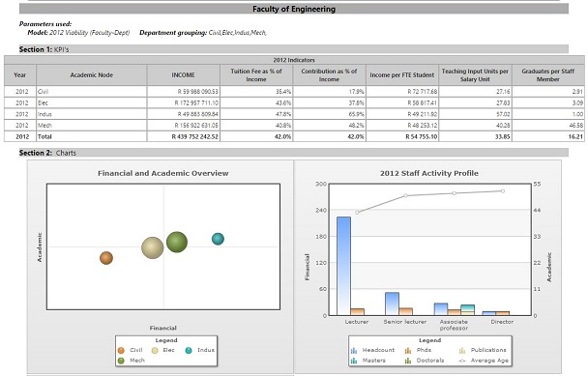Viewport: 588px width, 376px height.
Task: Select the Total row label cell
Action: [92, 136]
